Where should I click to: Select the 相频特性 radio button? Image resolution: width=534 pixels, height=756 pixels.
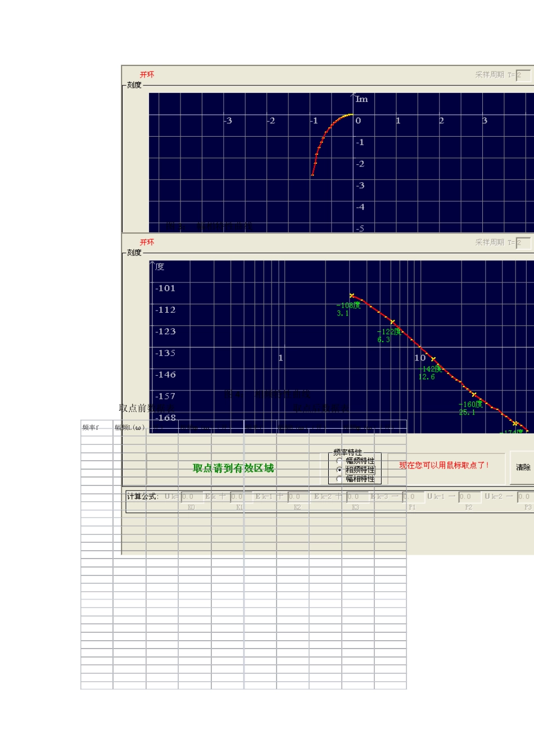340,470
